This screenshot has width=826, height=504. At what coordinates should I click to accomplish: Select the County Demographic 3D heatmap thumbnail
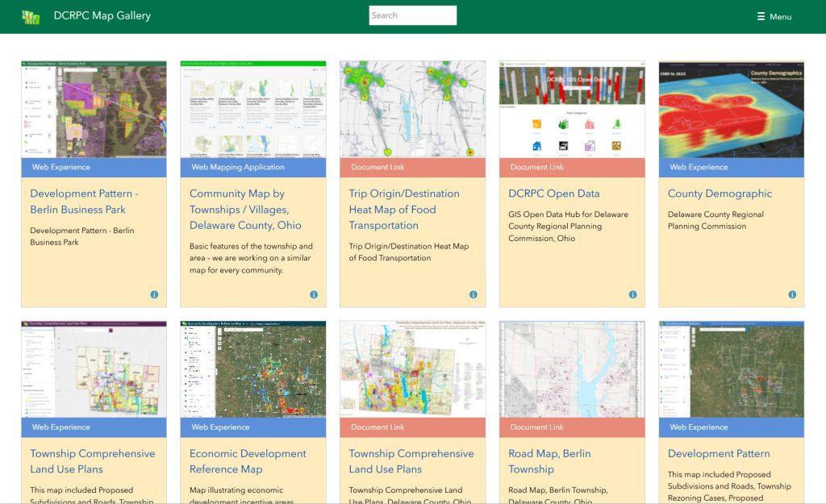[x=732, y=109]
